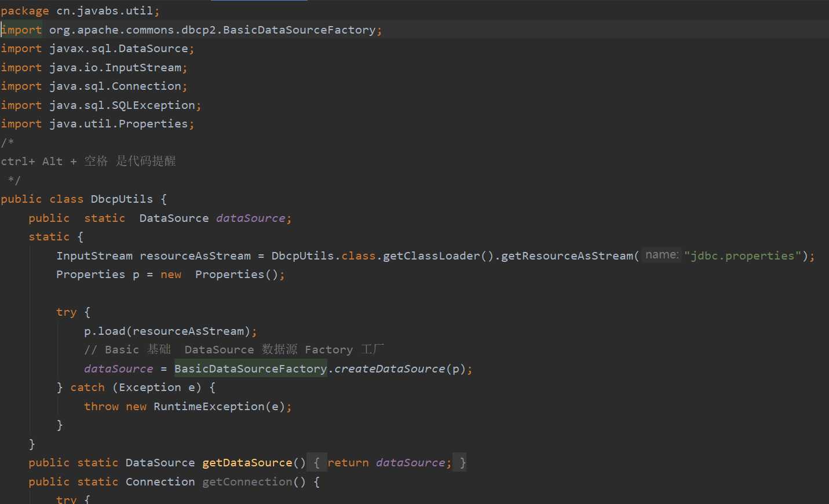Click italic dataSource in the field declaration

[251, 218]
